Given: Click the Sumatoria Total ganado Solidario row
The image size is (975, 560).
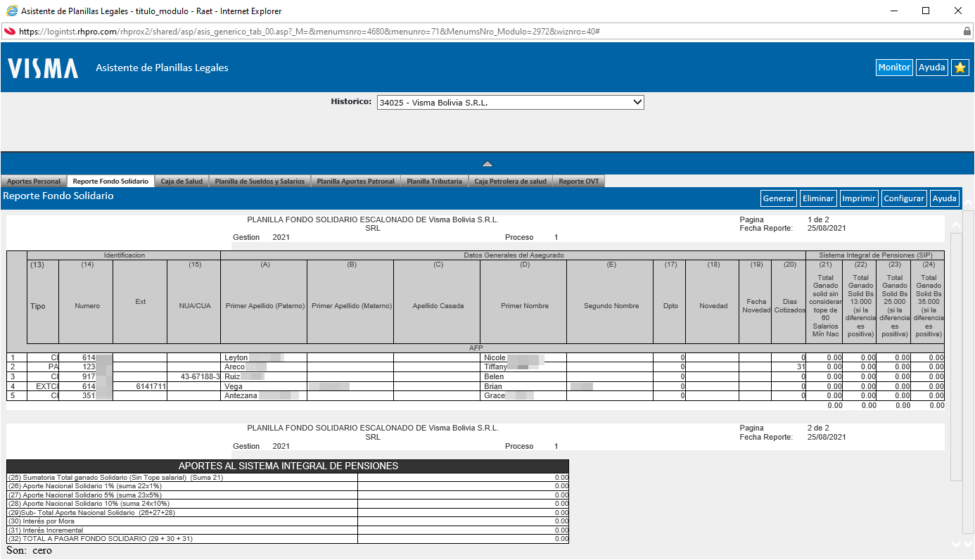Looking at the screenshot, I should [288, 478].
